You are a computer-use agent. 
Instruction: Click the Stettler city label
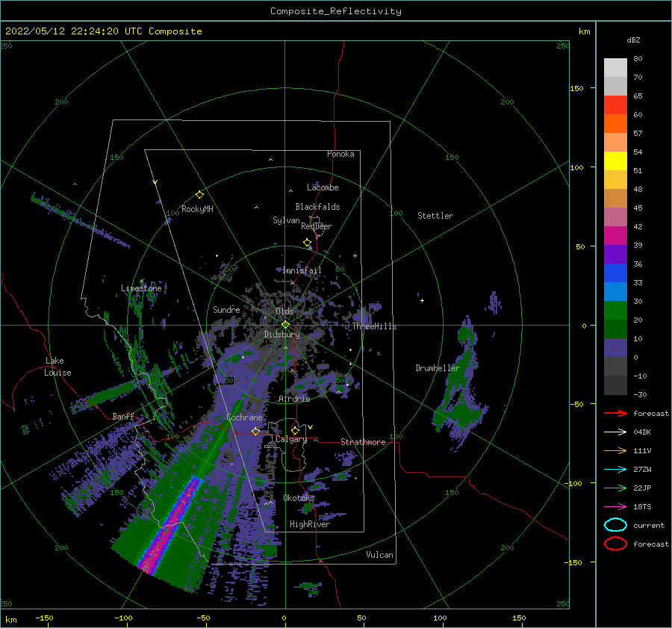(435, 216)
